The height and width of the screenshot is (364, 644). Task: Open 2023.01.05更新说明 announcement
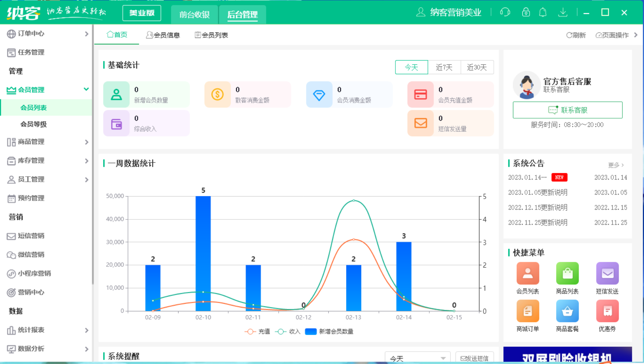pos(538,192)
